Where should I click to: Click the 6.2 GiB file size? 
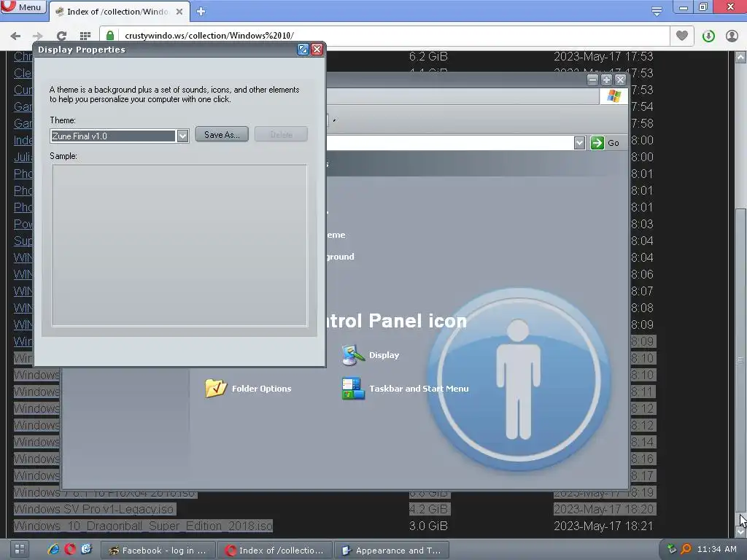click(428, 57)
